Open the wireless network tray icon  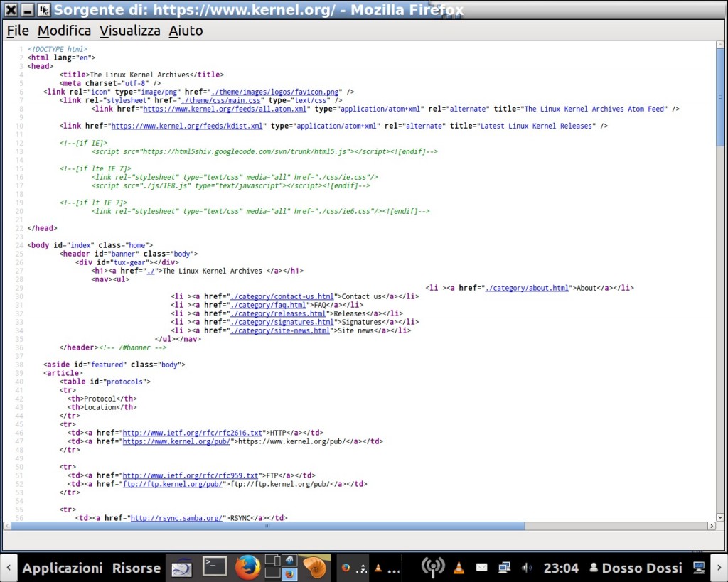[x=433, y=568]
